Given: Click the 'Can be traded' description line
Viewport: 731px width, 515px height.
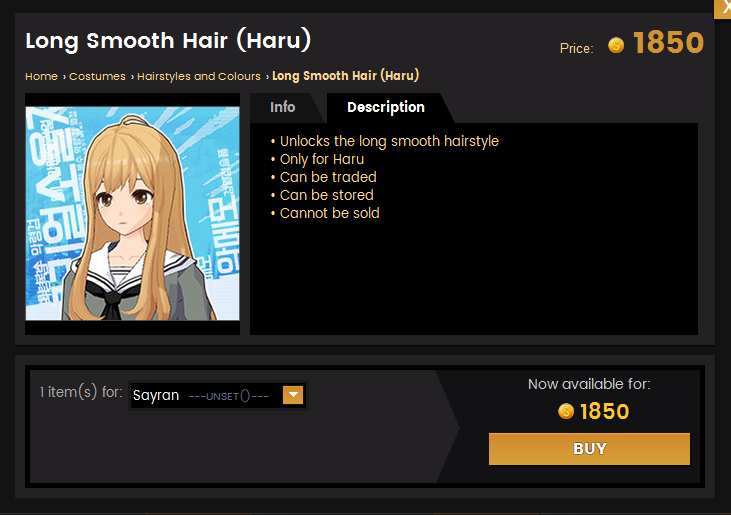Looking at the screenshot, I should (x=328, y=177).
